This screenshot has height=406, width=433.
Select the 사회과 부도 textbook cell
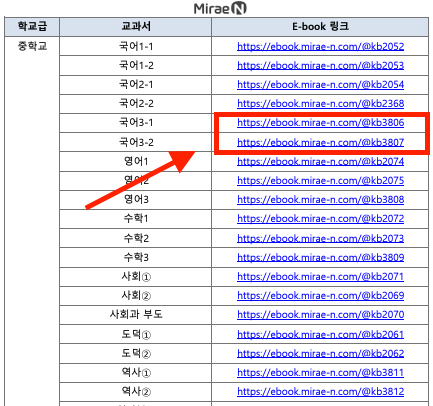click(136, 314)
